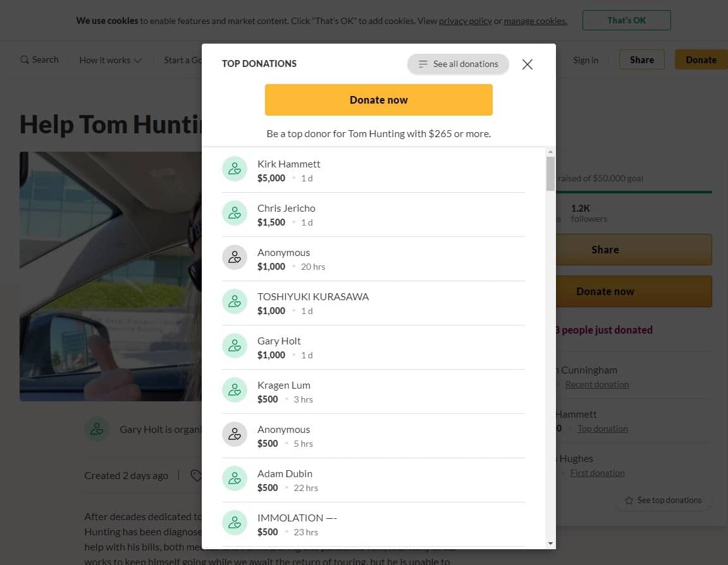
Task: Click IMMOLATION donor avatar icon
Action: click(x=235, y=522)
